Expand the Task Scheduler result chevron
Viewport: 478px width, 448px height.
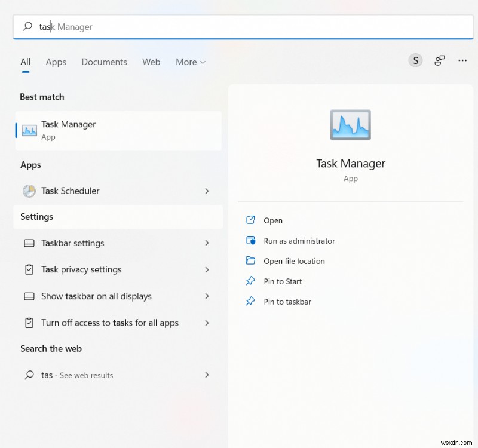[x=207, y=191]
